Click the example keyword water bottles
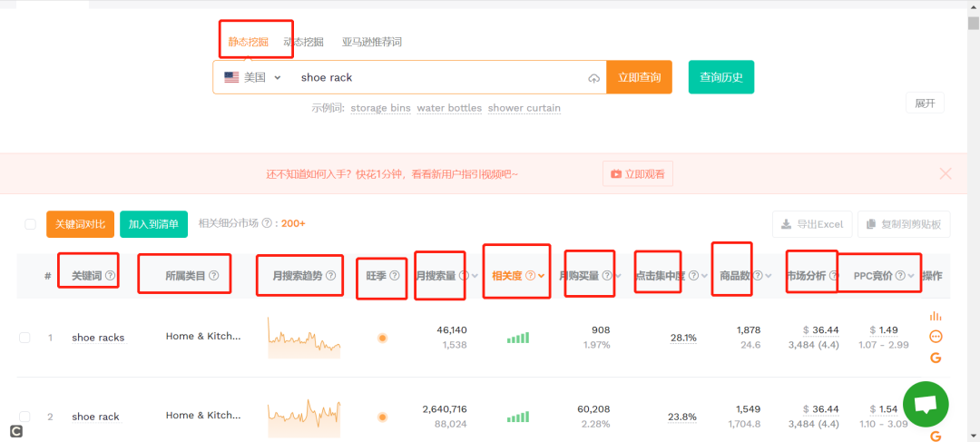This screenshot has width=980, height=442. coord(449,108)
